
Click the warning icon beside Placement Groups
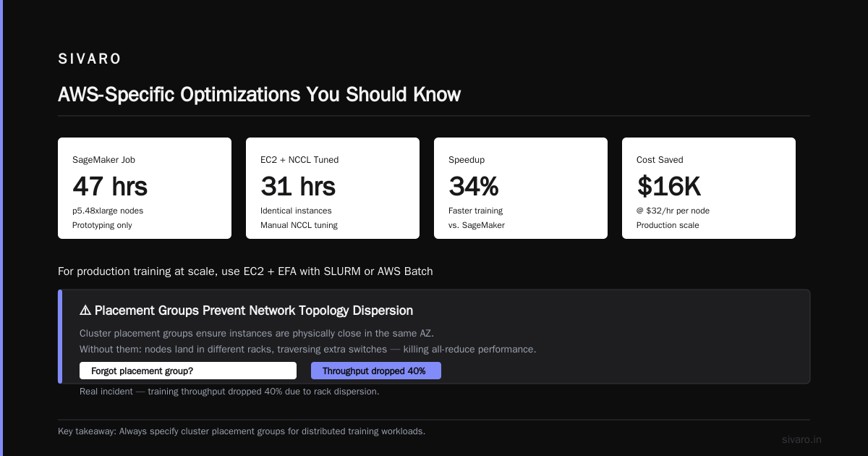coord(85,311)
